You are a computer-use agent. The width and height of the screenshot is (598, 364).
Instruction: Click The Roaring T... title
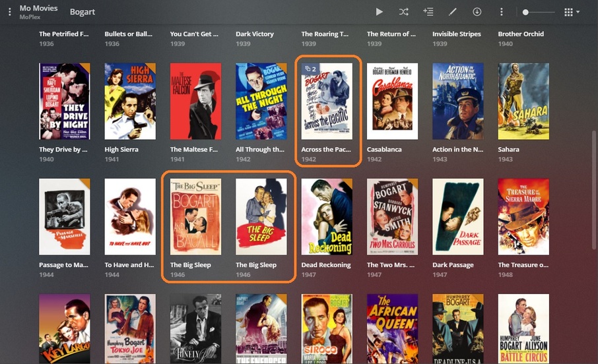(325, 34)
